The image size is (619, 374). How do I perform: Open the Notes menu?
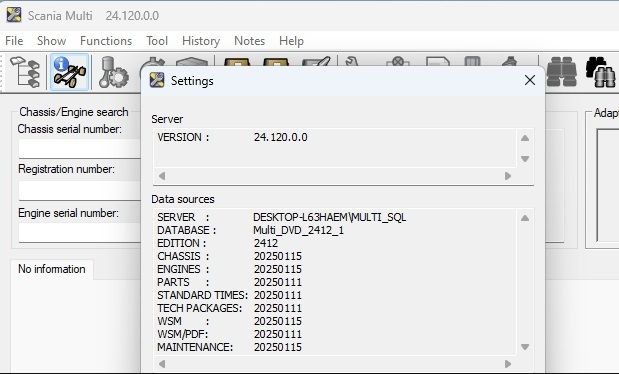coord(249,41)
